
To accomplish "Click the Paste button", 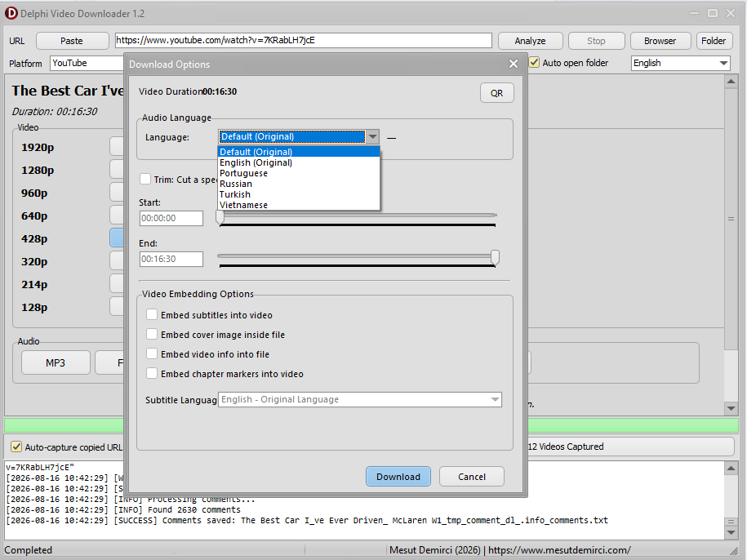I will [72, 41].
